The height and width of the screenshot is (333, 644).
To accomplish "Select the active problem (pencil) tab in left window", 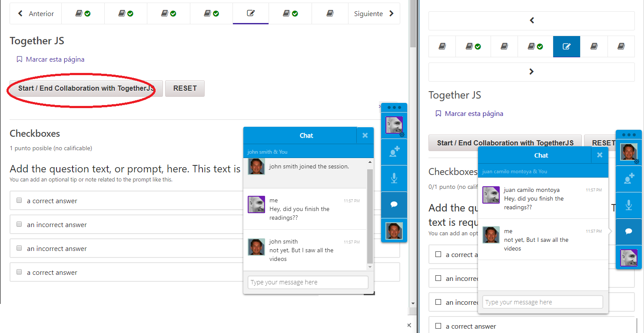I will point(251,13).
